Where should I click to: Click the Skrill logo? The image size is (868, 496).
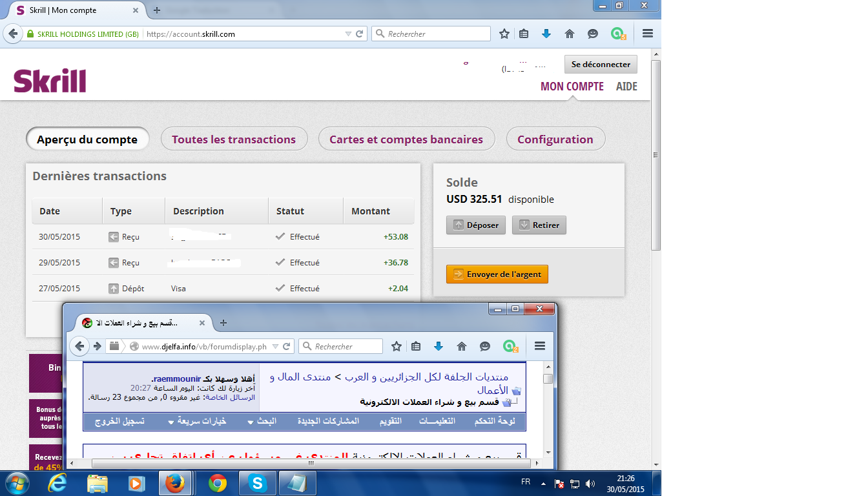pos(50,81)
